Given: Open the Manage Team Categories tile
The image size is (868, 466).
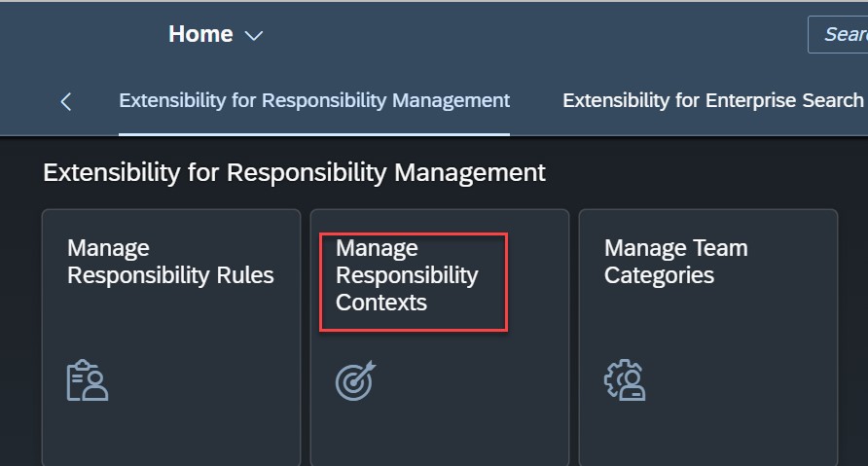Looking at the screenshot, I should pos(708,338).
